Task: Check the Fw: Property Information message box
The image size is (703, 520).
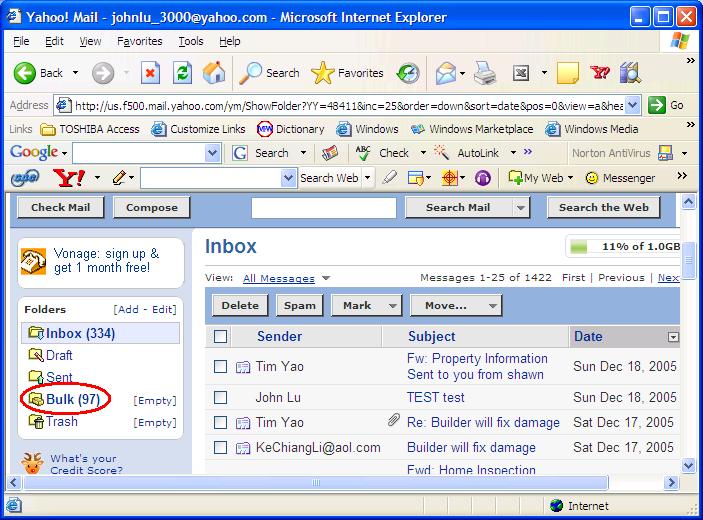Action: click(221, 367)
